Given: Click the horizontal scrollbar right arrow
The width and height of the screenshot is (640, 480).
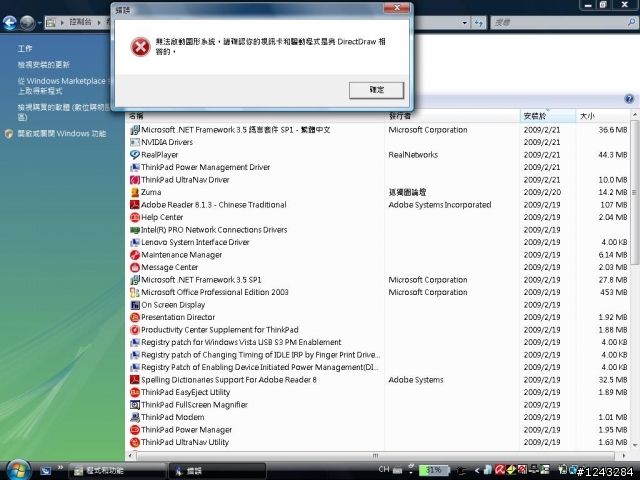Looking at the screenshot, I should pyautogui.click(x=624, y=456).
